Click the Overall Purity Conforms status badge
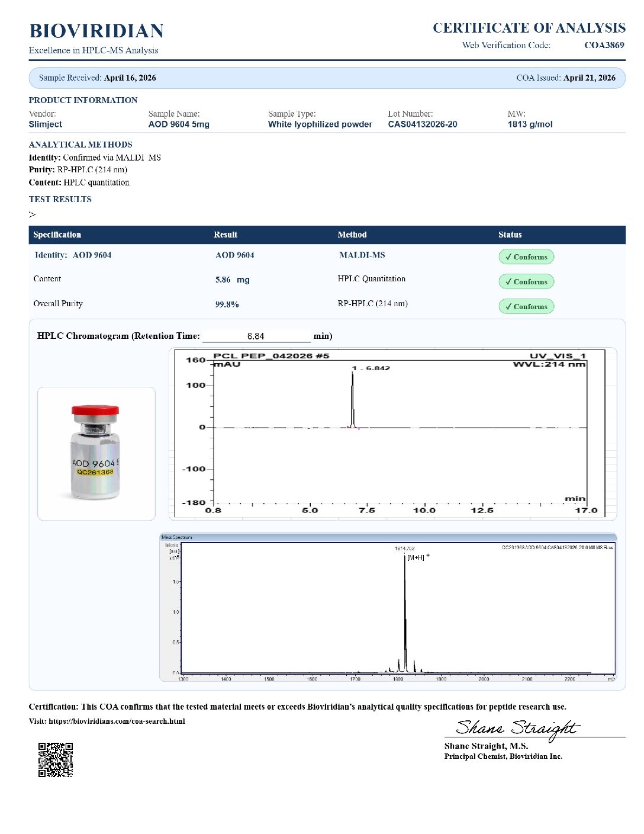 [526, 306]
